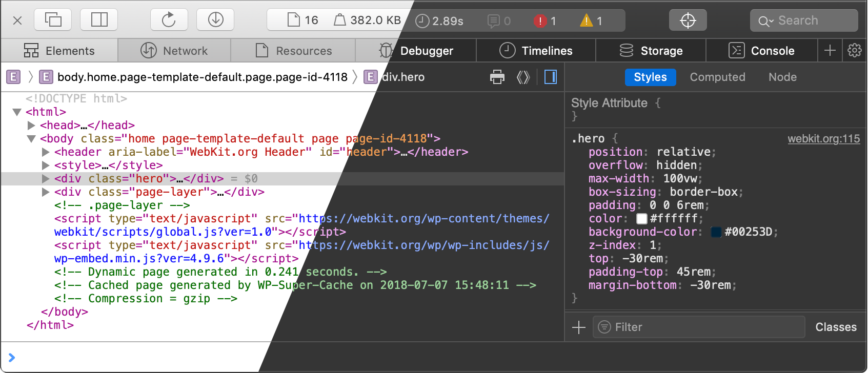Click the padding-top 45rem value

click(x=694, y=272)
